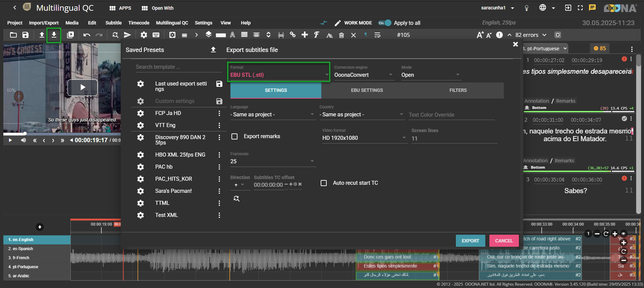The image size is (644, 288).
Task: Toggle the Apply to all switch
Action: point(385,23)
